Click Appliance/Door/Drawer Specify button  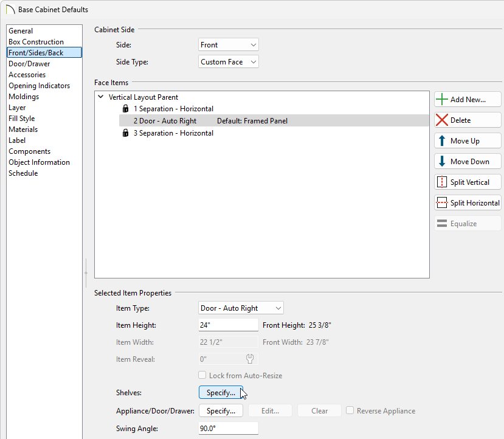[221, 411]
